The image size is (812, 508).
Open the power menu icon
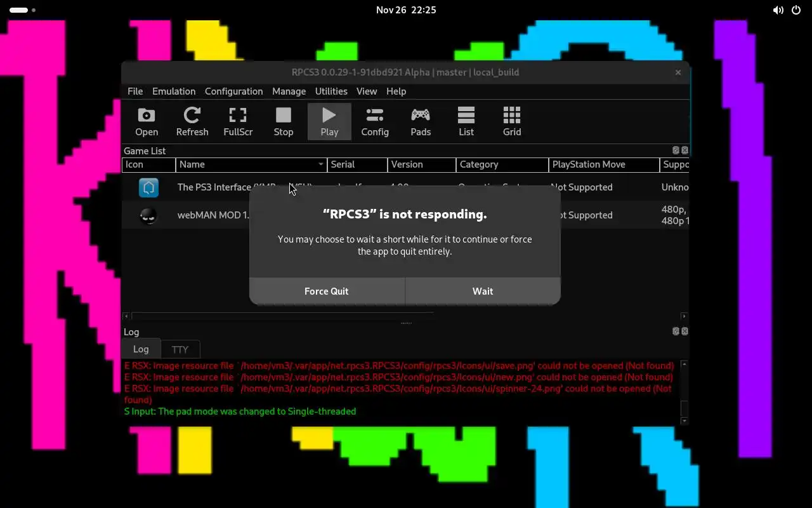coord(796,10)
